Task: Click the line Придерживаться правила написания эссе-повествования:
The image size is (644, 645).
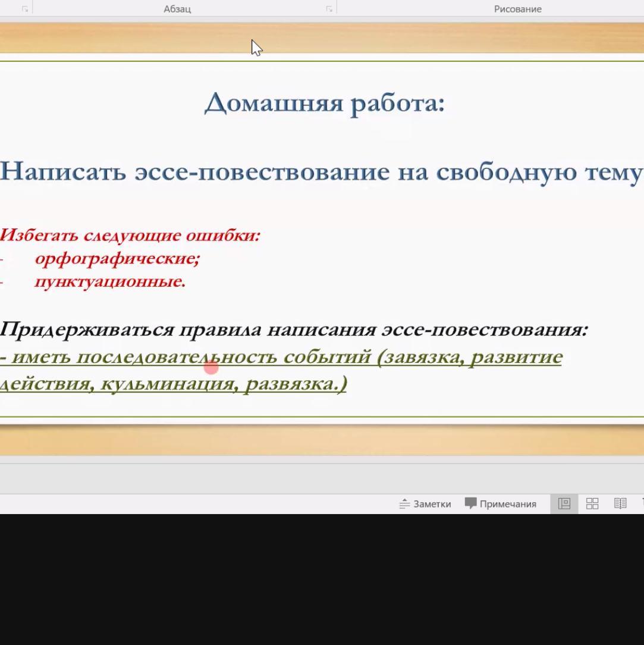Action: click(294, 330)
